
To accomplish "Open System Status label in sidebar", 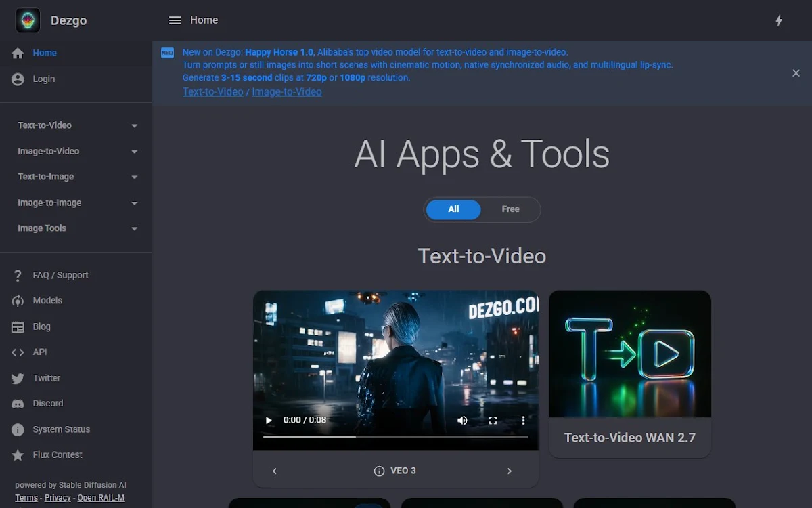I will pos(61,429).
